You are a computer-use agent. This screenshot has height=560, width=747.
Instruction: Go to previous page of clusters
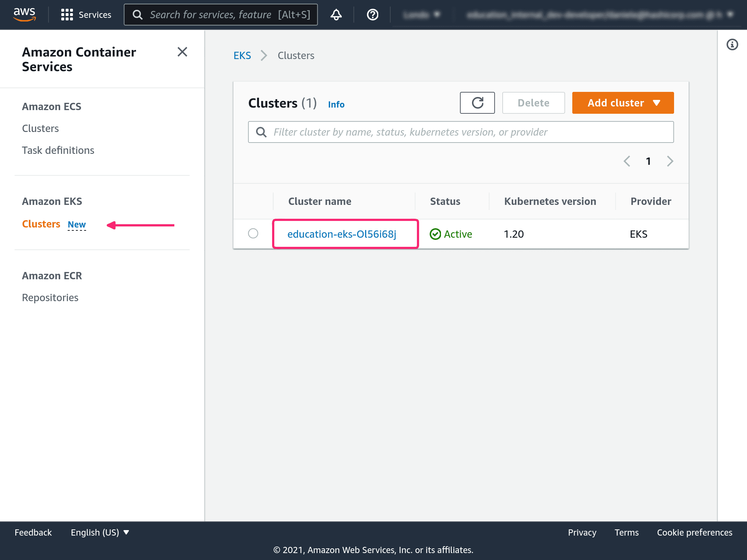(x=627, y=161)
